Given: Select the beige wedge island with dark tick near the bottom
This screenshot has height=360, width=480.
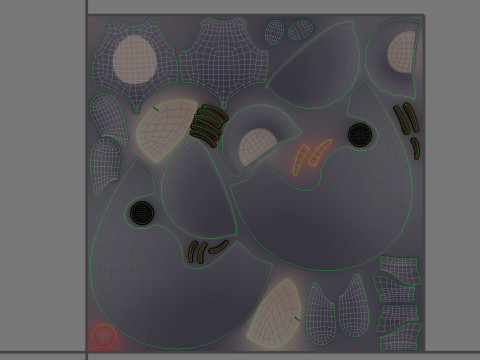Looking at the screenshot, I should tap(275, 313).
